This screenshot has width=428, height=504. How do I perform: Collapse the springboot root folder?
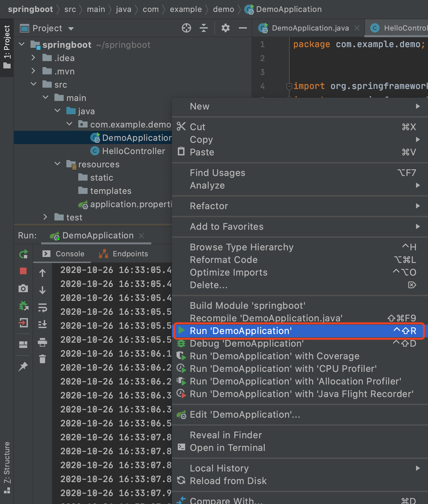22,44
